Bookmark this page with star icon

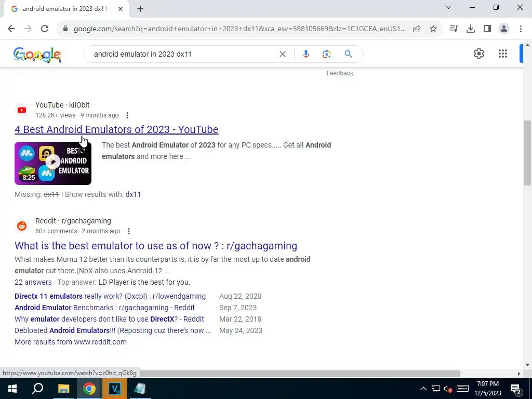(433, 29)
